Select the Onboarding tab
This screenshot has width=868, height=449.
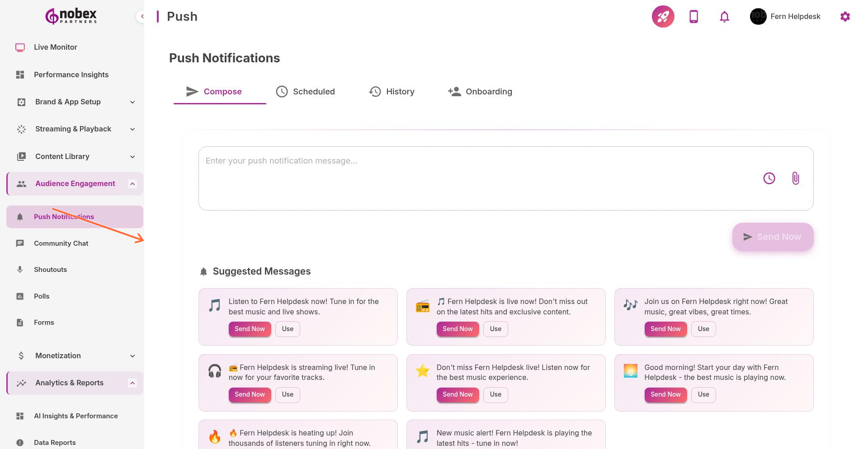480,91
